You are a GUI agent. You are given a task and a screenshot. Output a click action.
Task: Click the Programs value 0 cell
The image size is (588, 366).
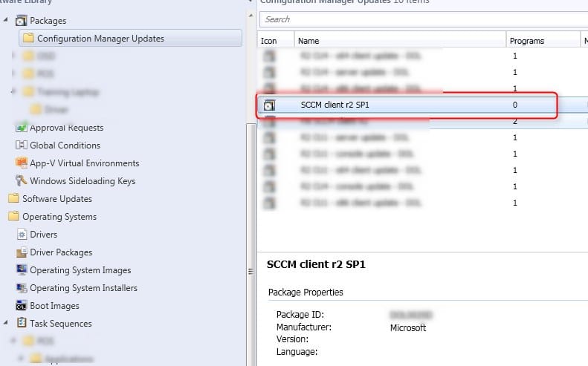pos(515,105)
